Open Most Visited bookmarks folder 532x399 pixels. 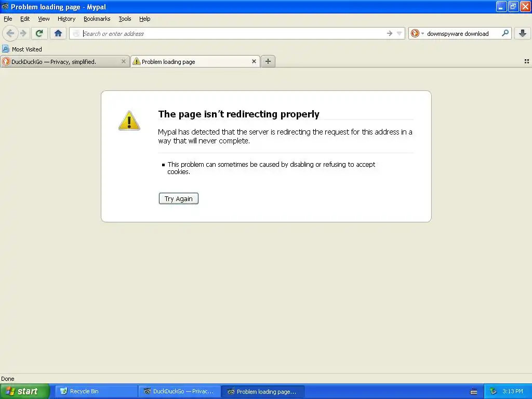[x=22, y=49]
